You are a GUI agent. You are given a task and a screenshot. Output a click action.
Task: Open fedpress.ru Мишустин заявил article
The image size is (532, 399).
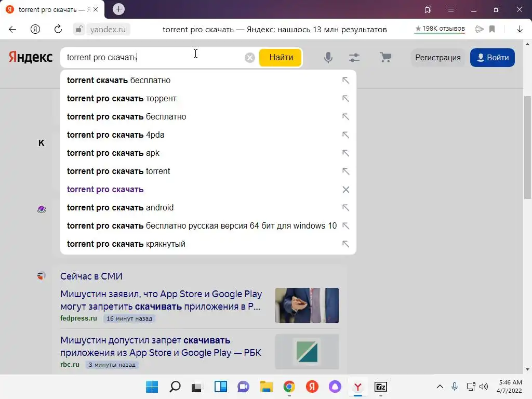click(x=161, y=300)
